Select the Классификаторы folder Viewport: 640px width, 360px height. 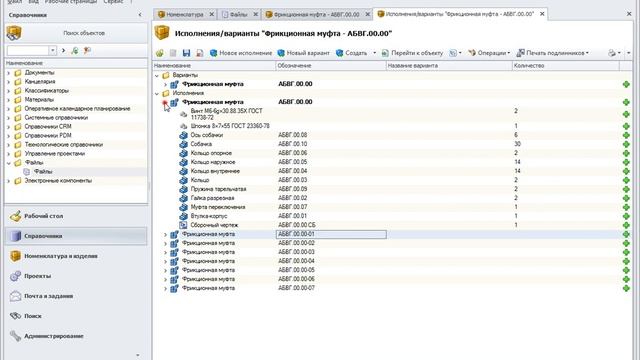click(47, 91)
